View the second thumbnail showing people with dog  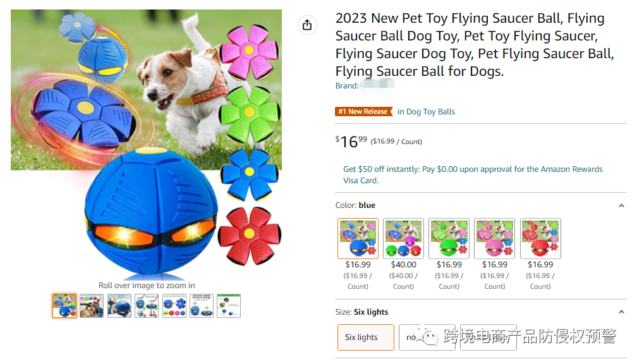pos(92,306)
